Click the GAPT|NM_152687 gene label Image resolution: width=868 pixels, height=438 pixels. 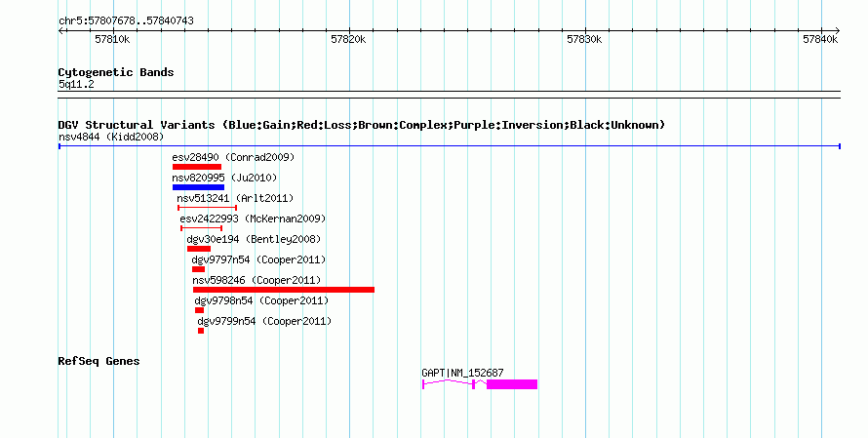coord(462,373)
